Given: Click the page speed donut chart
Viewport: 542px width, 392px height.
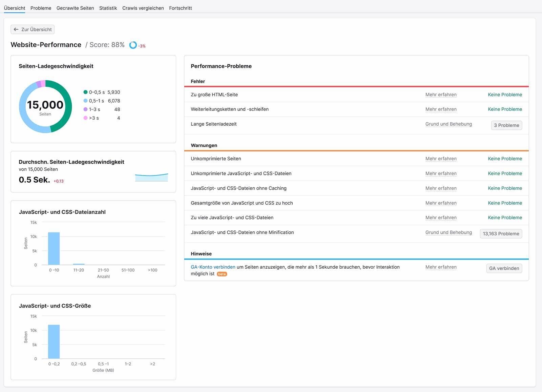Looking at the screenshot, I should (x=45, y=106).
